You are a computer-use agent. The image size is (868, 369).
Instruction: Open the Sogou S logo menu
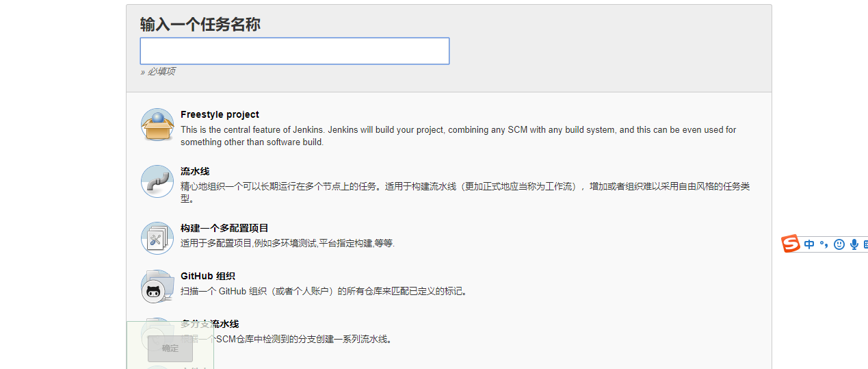pyautogui.click(x=791, y=244)
